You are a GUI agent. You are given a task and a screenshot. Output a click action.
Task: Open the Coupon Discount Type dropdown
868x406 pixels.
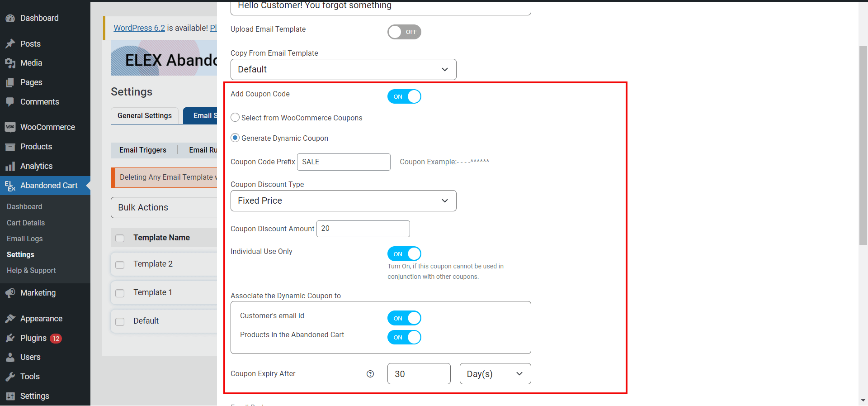(x=343, y=201)
